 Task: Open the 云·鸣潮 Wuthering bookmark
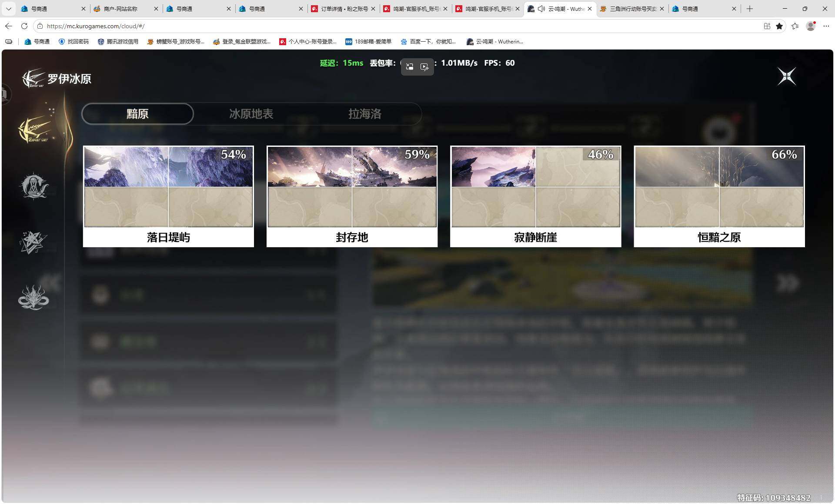click(495, 42)
